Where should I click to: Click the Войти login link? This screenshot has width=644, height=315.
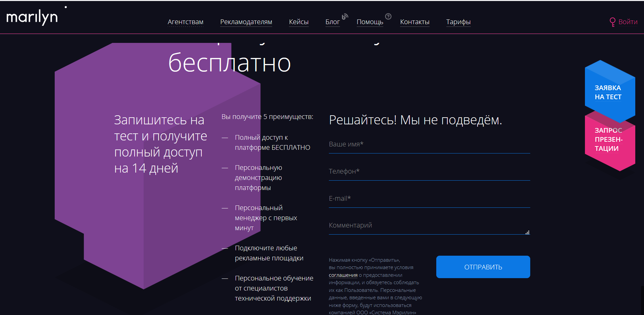tap(624, 22)
